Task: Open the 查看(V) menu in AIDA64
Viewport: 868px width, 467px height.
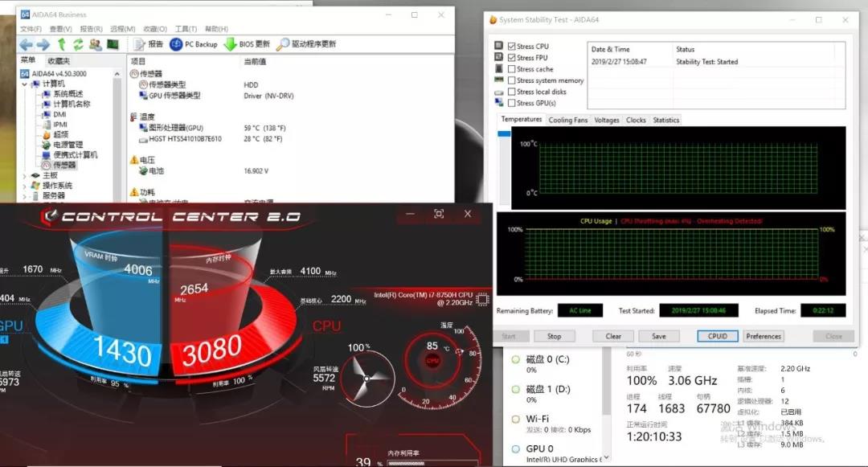Action: coord(60,29)
